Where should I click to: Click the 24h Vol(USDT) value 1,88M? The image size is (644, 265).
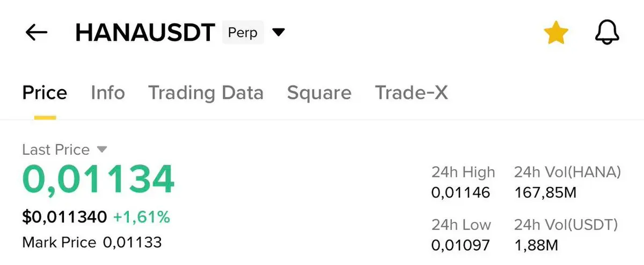(536, 245)
